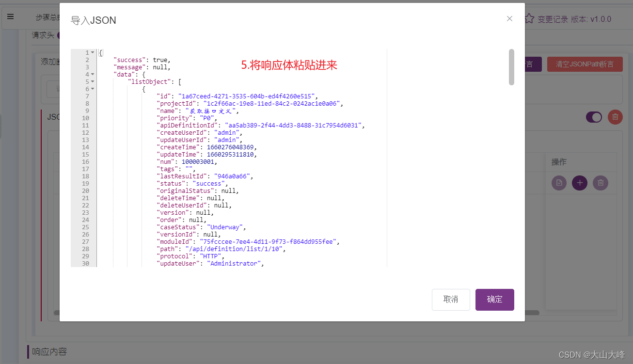Image resolution: width=633 pixels, height=364 pixels.
Task: Click the horizontal scrollbar under assertion table
Action: click(x=296, y=313)
